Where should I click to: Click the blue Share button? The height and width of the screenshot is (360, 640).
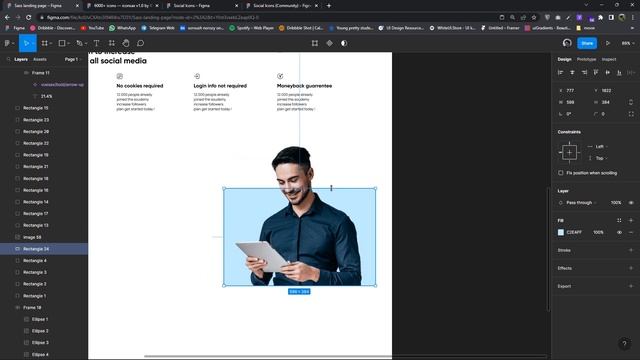click(587, 43)
